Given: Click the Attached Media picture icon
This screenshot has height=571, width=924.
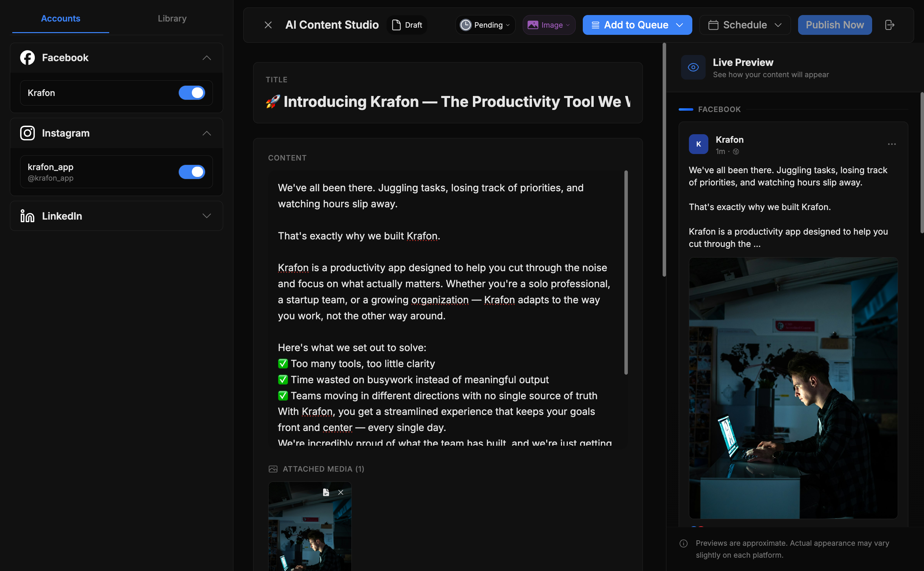Looking at the screenshot, I should point(273,469).
